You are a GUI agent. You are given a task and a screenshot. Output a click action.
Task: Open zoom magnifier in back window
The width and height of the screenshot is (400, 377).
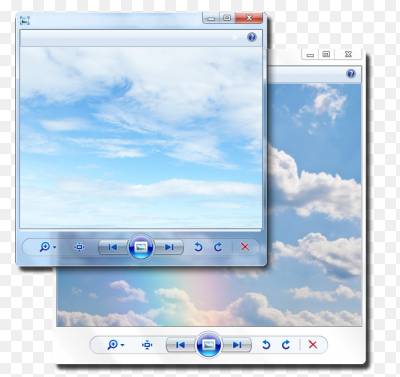[113, 345]
